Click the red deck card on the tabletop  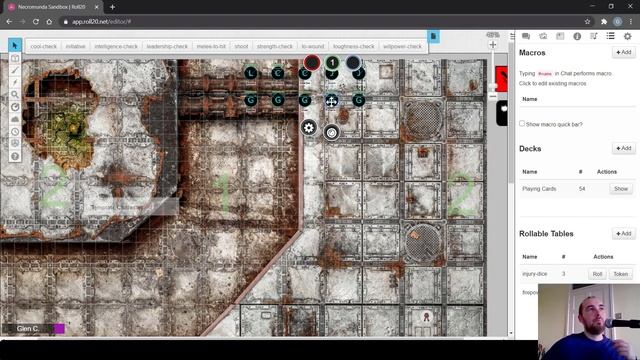(x=501, y=79)
